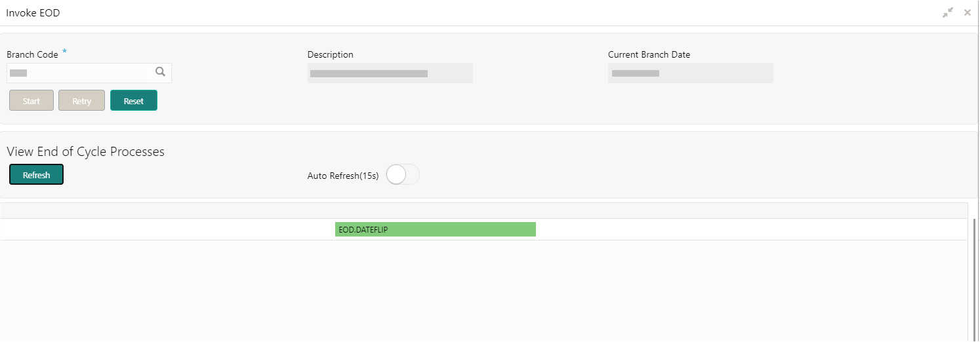
Task: Click the Description read-only field
Action: point(390,73)
